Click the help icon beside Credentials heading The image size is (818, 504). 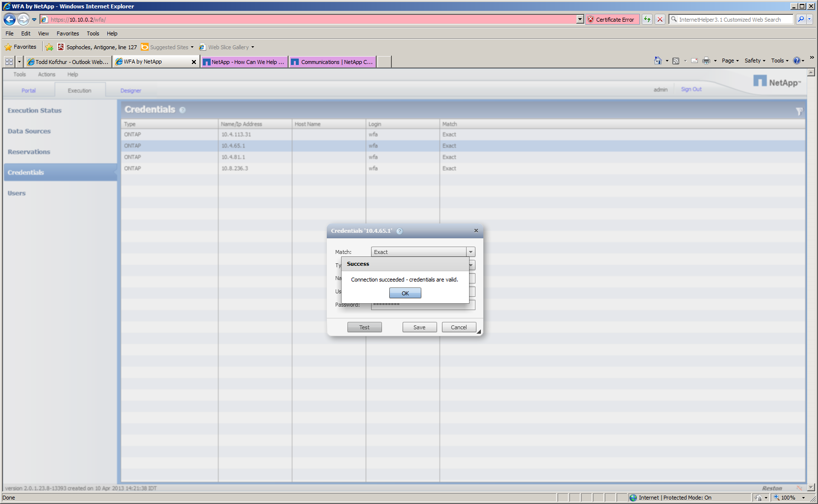pyautogui.click(x=183, y=110)
